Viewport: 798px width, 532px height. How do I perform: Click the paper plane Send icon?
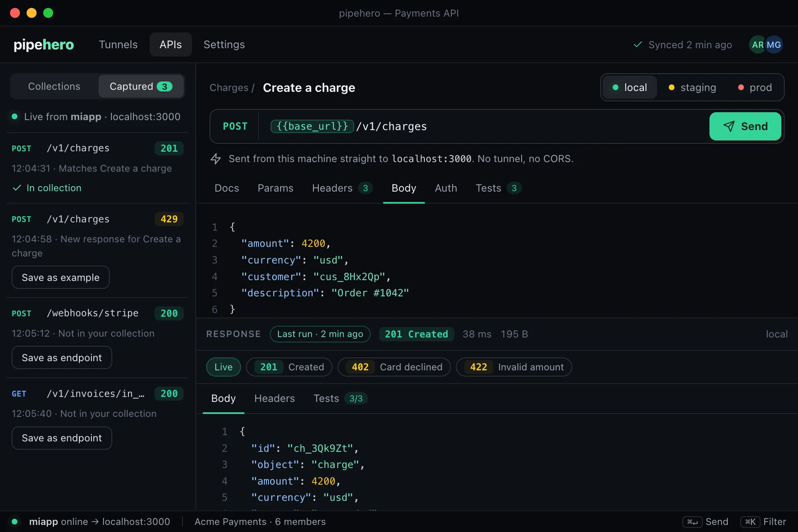[x=729, y=126]
